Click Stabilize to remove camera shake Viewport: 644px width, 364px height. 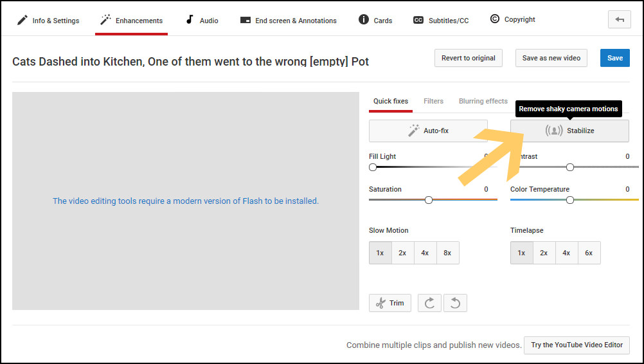click(x=569, y=131)
